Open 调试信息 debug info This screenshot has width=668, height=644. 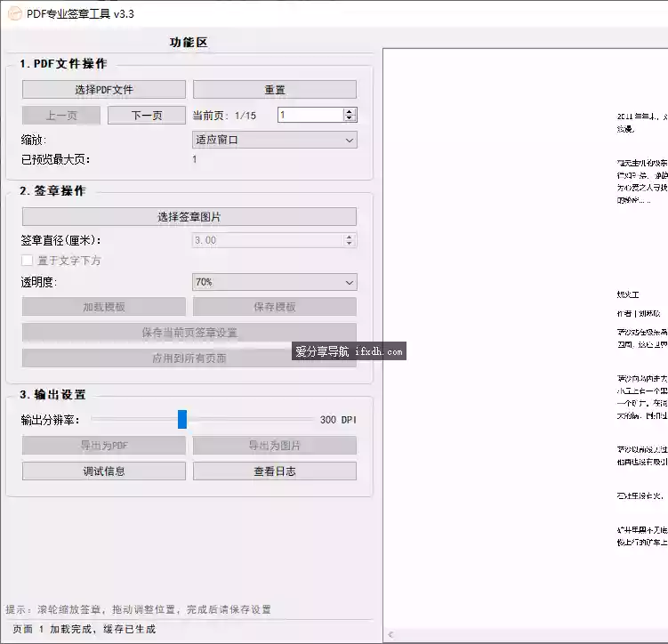(104, 471)
